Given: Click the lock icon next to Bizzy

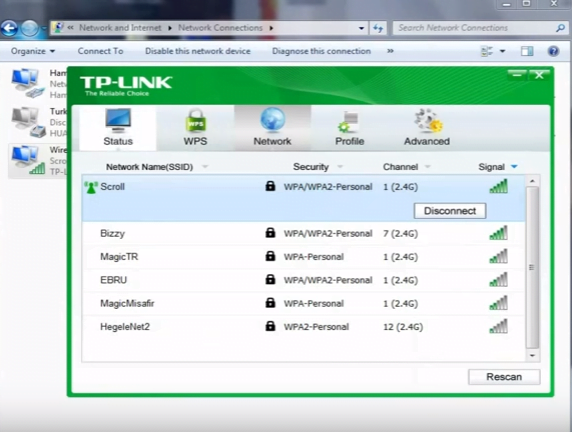Looking at the screenshot, I should point(270,232).
